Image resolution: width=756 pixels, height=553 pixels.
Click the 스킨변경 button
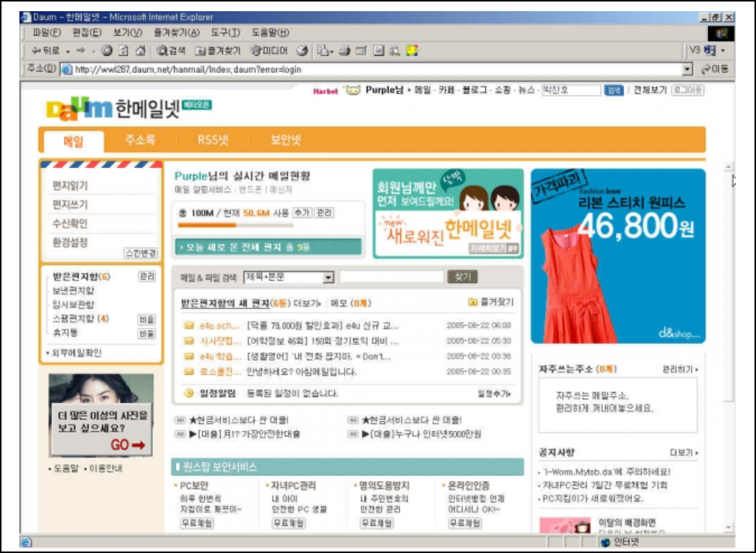pyautogui.click(x=140, y=253)
